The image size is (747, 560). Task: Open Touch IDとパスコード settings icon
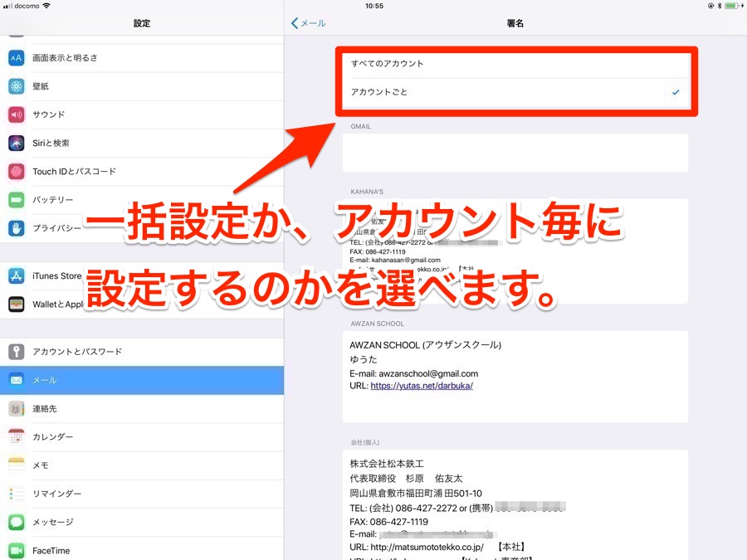pyautogui.click(x=15, y=170)
